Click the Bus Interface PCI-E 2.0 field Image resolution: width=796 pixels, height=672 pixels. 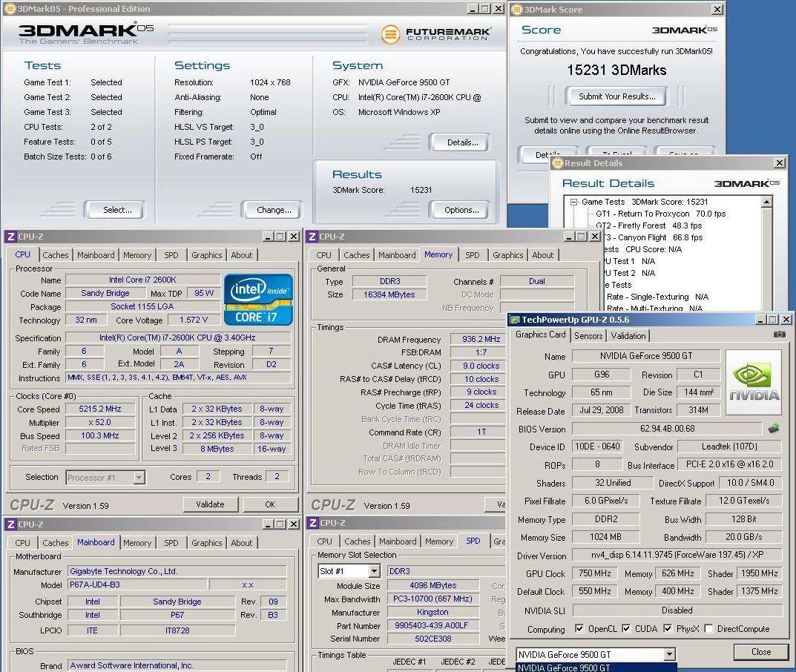click(729, 464)
